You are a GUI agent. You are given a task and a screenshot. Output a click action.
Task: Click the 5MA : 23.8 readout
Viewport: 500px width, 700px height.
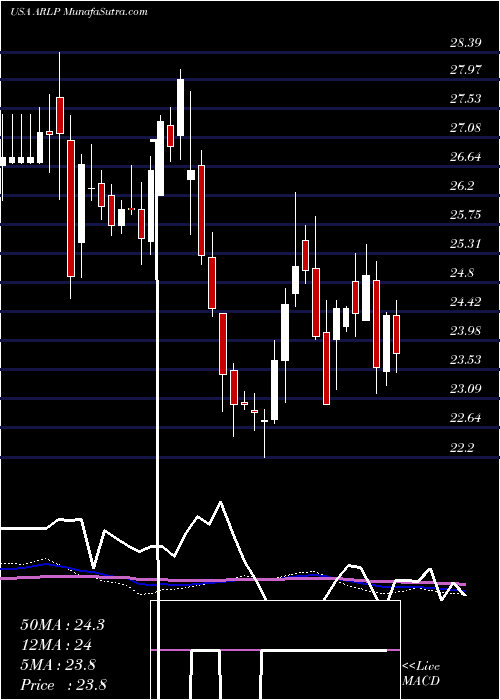(58, 665)
